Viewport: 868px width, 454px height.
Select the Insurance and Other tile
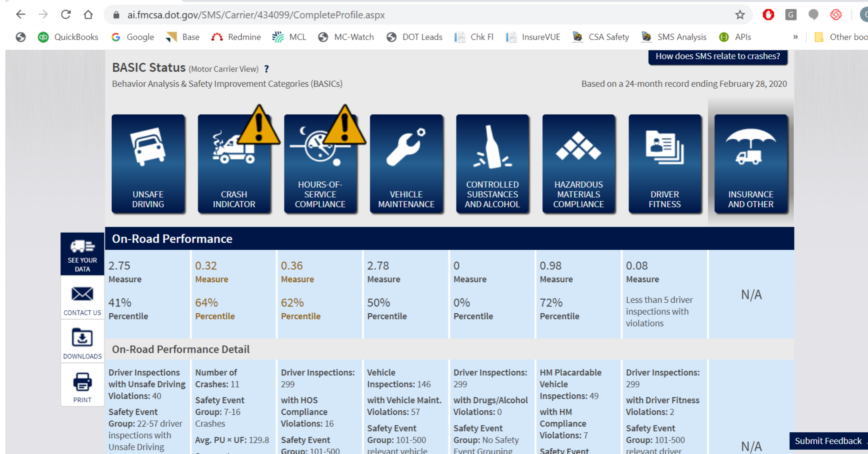click(x=751, y=164)
